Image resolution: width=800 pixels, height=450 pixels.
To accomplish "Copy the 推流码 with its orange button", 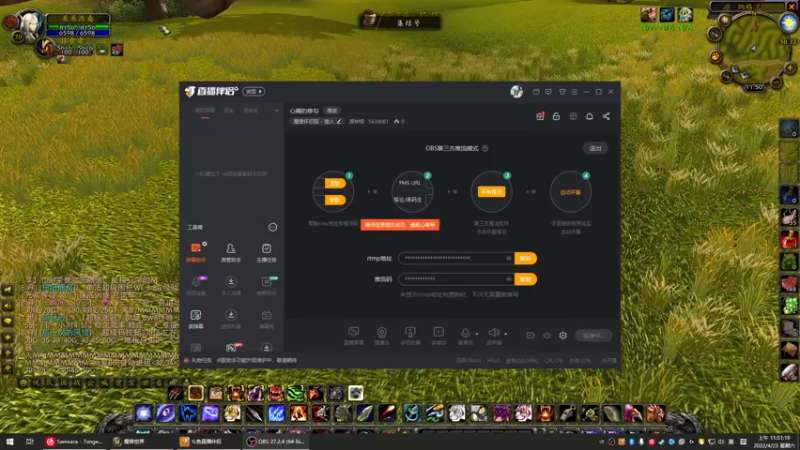I will click(x=526, y=279).
